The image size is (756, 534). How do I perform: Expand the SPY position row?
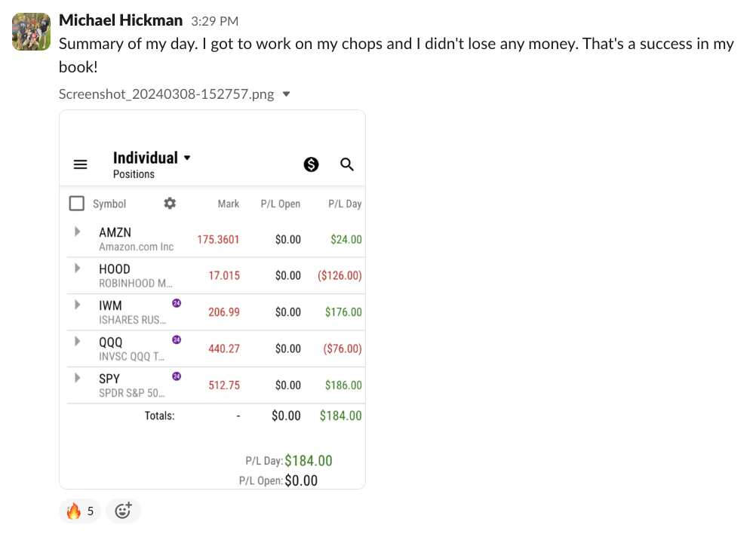[x=77, y=377]
